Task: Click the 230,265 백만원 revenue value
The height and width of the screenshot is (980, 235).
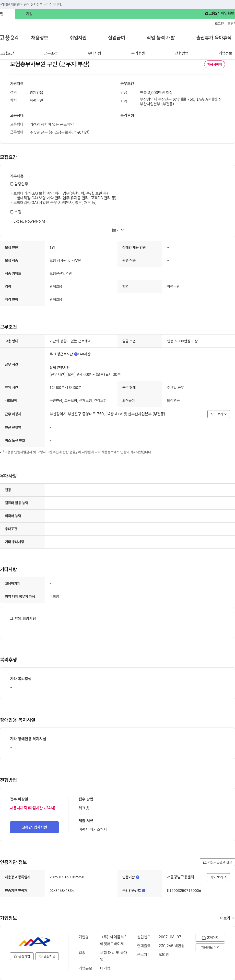Action: click(172, 946)
